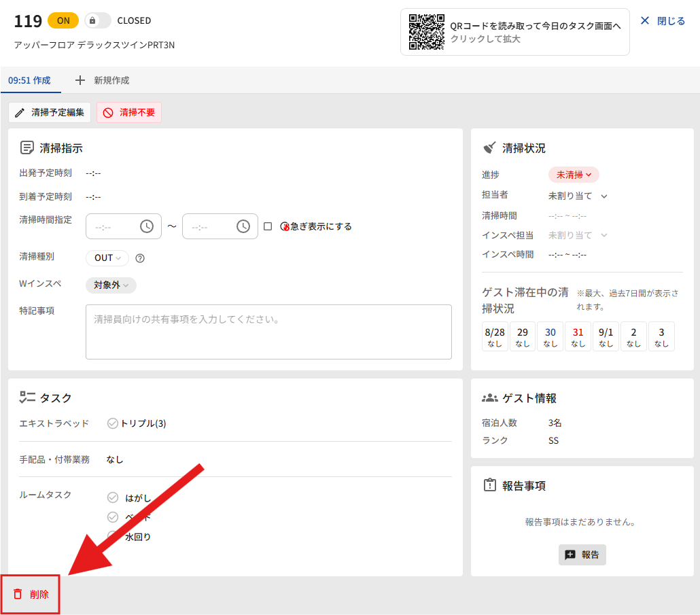Open the clock picker for start time

point(147,227)
